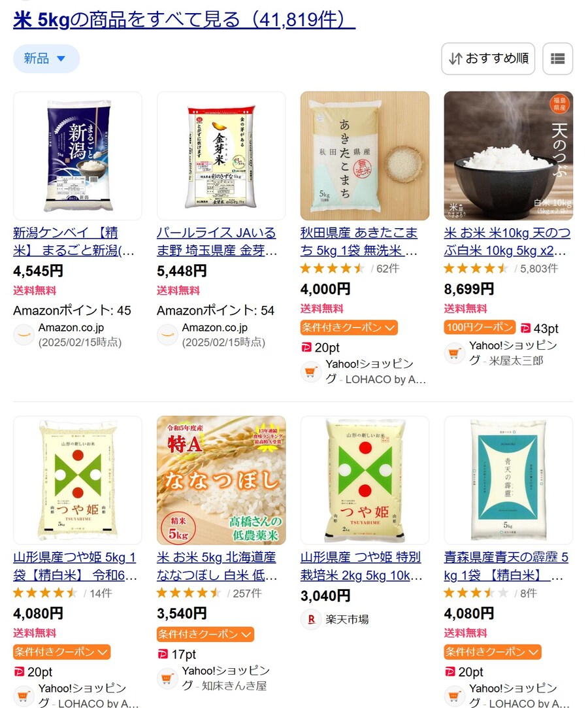Click Yahoo cart icon beside 米屋太三郎
Viewport: 588px width, 708px height.
[455, 353]
